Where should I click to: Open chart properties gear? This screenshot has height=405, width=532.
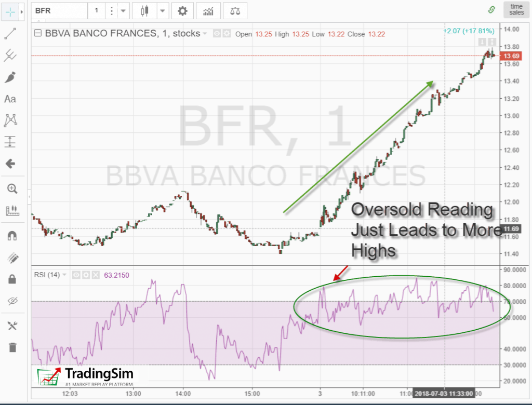[x=182, y=11]
